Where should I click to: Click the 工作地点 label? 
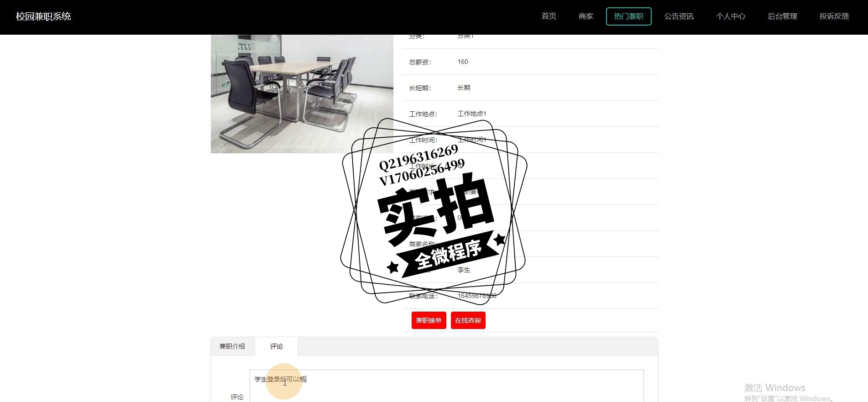[x=423, y=114]
